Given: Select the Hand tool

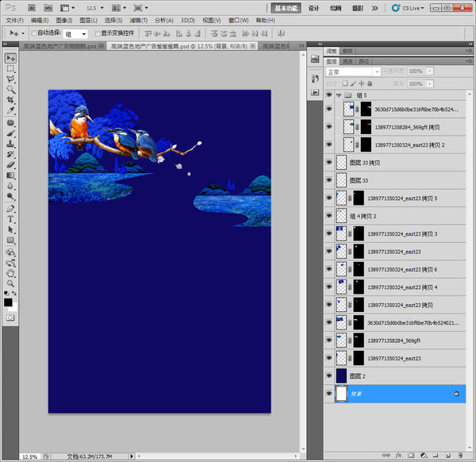Looking at the screenshot, I should (10, 273).
